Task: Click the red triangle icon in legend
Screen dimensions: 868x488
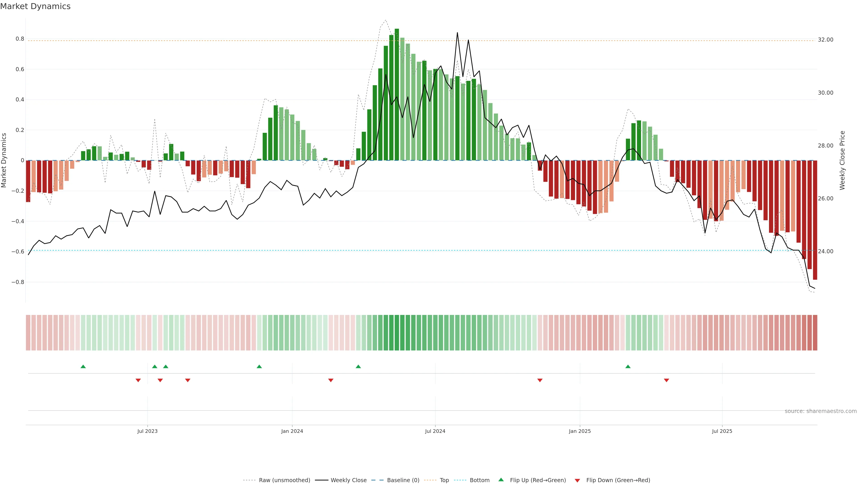Action: (577, 481)
